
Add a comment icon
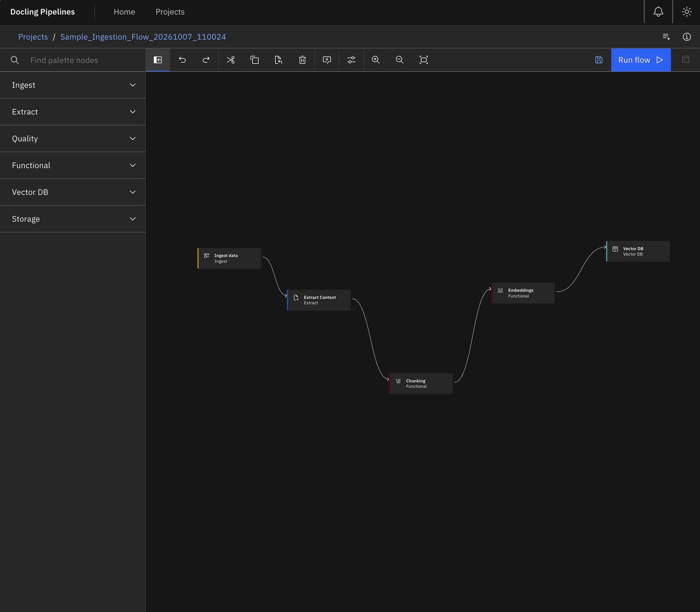coord(327,60)
